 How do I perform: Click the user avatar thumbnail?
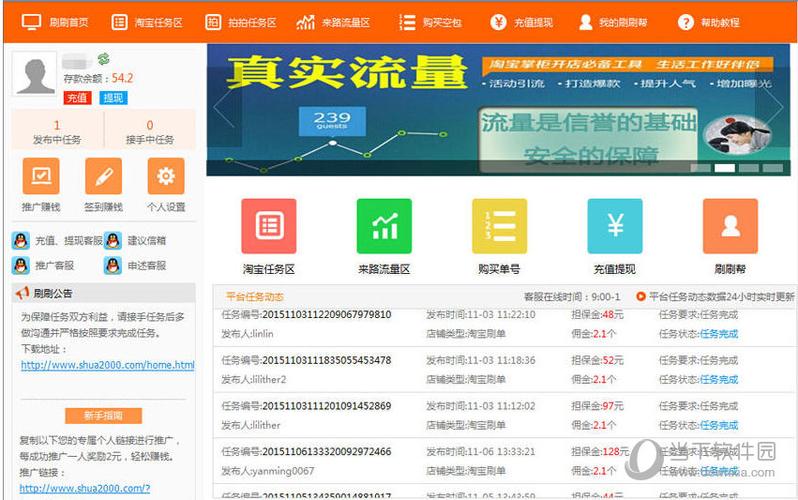[x=36, y=77]
